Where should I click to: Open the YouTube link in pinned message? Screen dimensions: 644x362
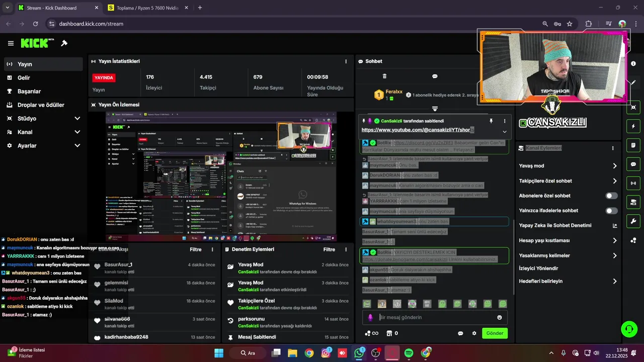click(x=418, y=130)
